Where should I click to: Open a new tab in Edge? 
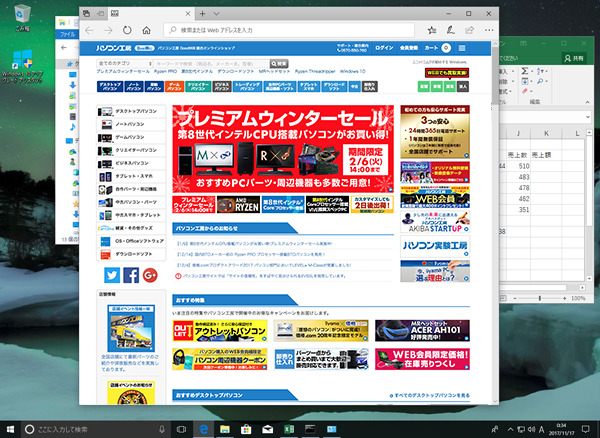point(202,14)
